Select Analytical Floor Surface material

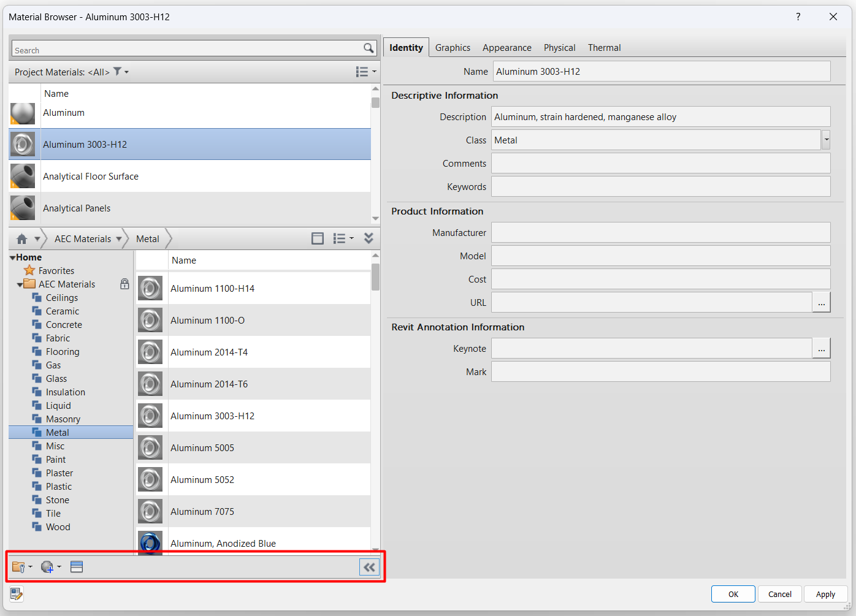[x=190, y=176]
